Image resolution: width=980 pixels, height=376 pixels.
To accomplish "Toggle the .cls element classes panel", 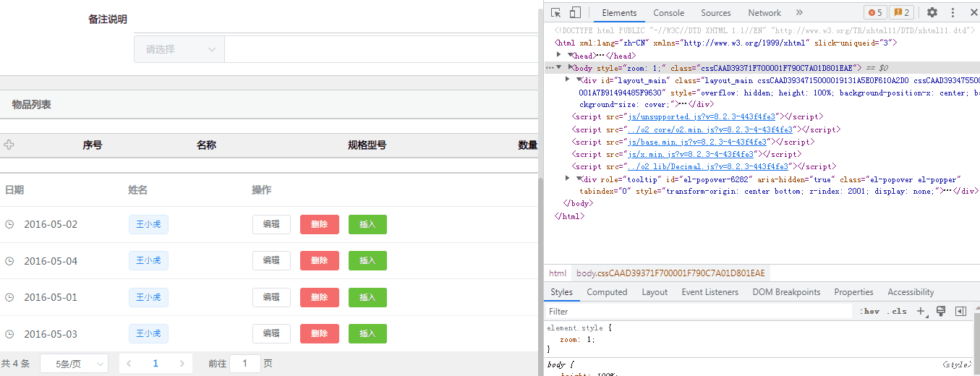I will [898, 312].
